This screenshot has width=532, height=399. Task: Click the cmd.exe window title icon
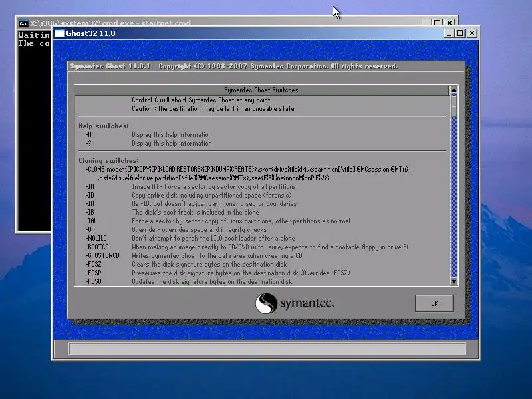23,23
